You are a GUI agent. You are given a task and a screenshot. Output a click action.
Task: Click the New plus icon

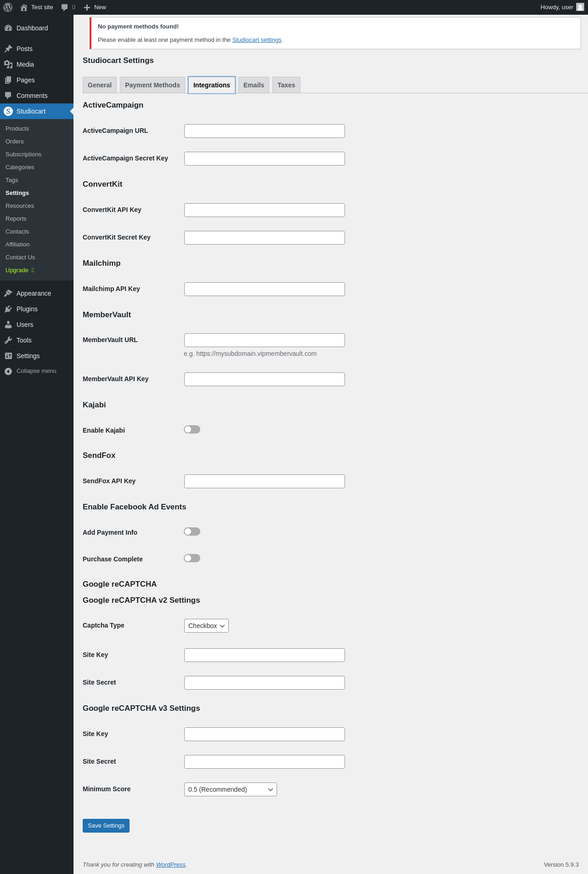tap(87, 7)
